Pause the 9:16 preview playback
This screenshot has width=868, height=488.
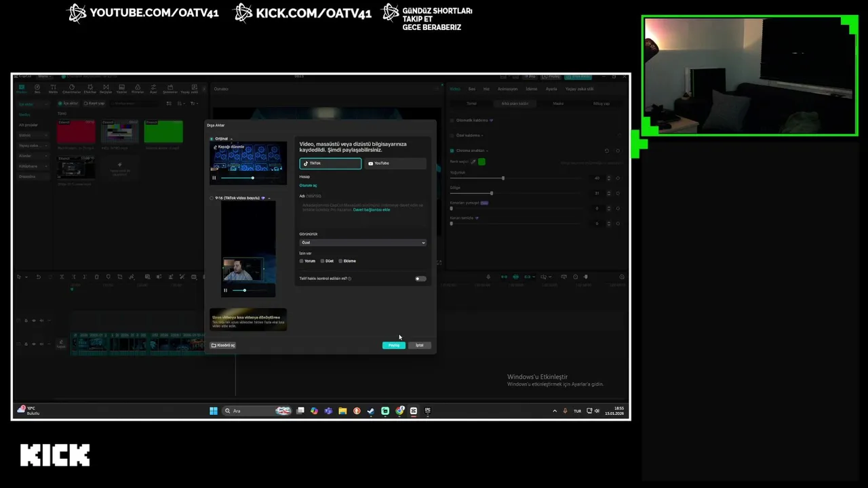point(226,291)
